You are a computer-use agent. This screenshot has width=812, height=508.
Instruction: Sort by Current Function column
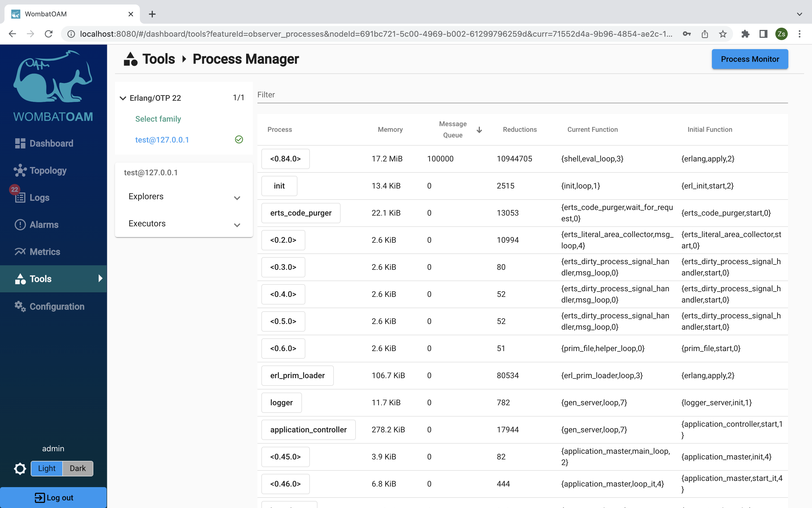[x=592, y=130]
